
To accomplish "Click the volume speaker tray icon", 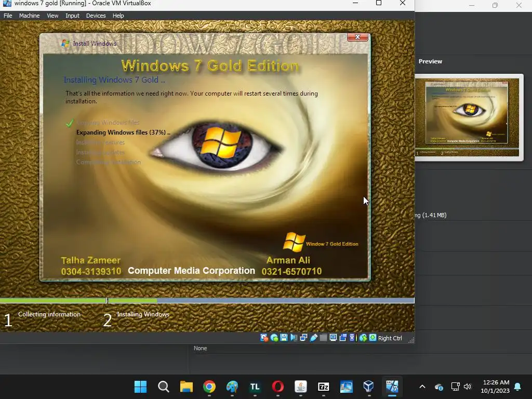I will click(x=468, y=387).
